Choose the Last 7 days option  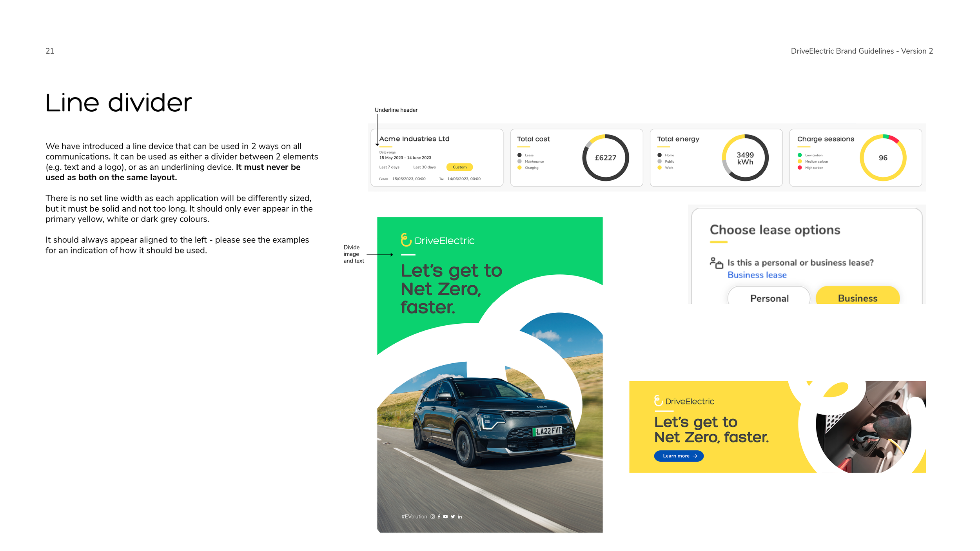[x=389, y=167]
